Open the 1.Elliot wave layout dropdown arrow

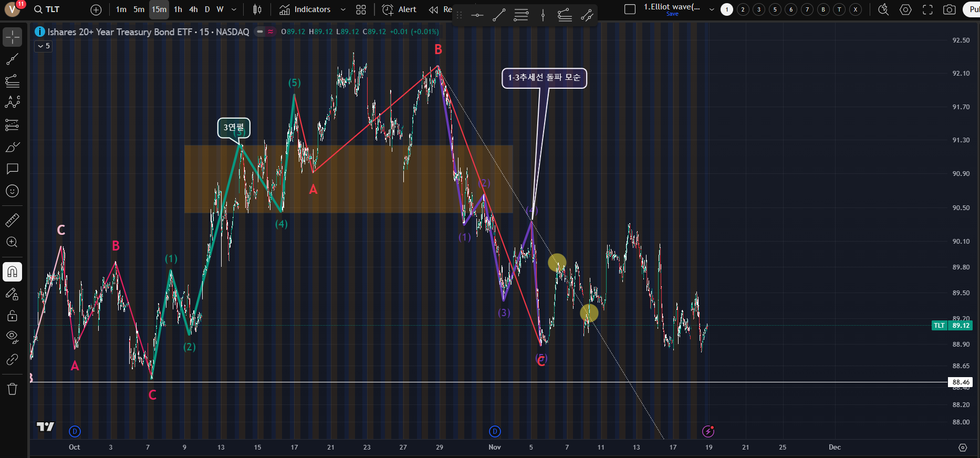click(712, 9)
